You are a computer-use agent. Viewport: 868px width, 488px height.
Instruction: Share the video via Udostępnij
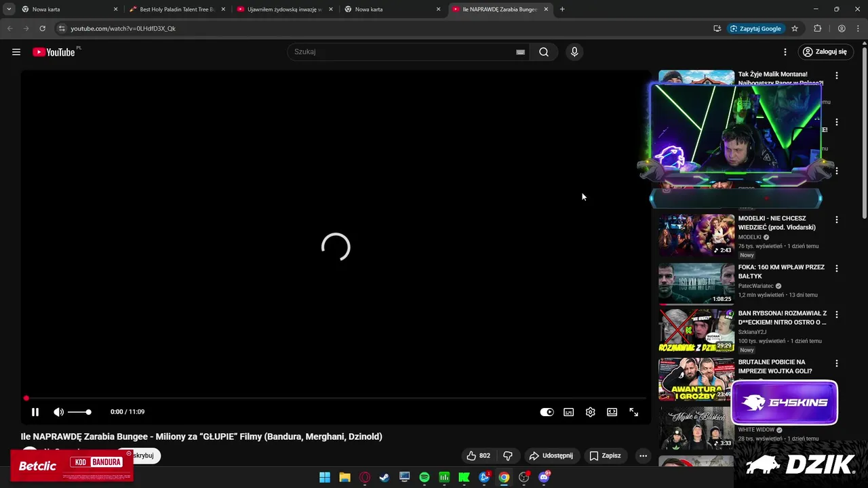(551, 455)
